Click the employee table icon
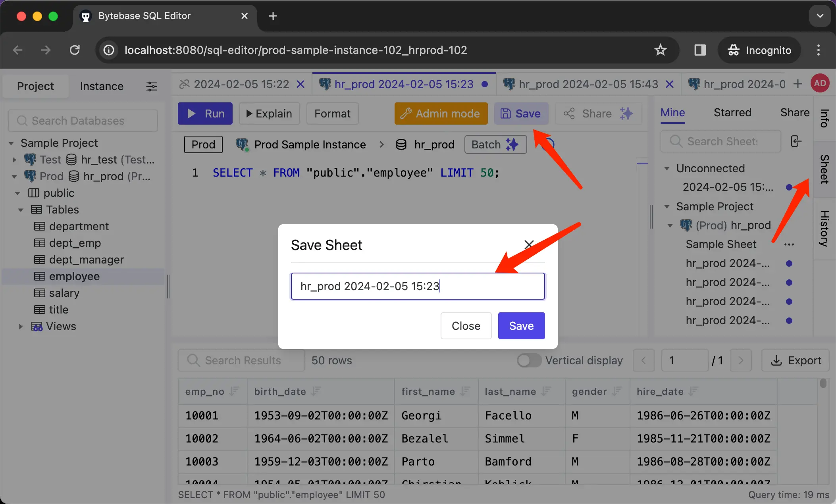 pos(39,276)
